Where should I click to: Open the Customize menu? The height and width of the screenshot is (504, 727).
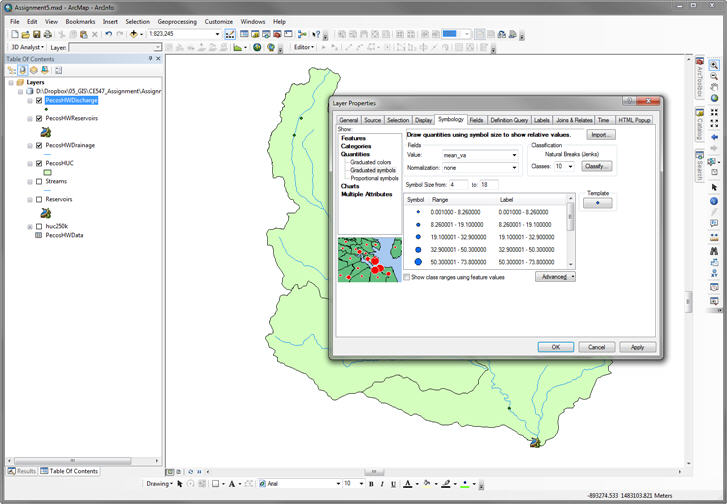pos(219,22)
